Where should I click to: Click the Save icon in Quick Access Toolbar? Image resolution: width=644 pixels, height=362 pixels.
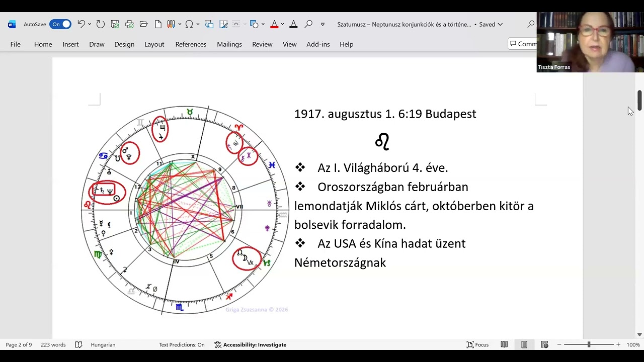coord(115,24)
